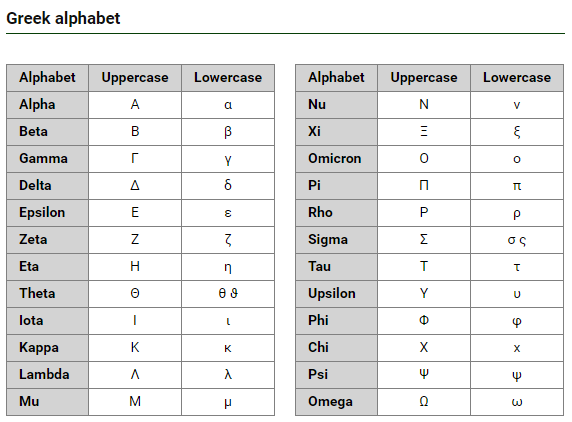Select the lowercase beta symbol β

point(228,132)
